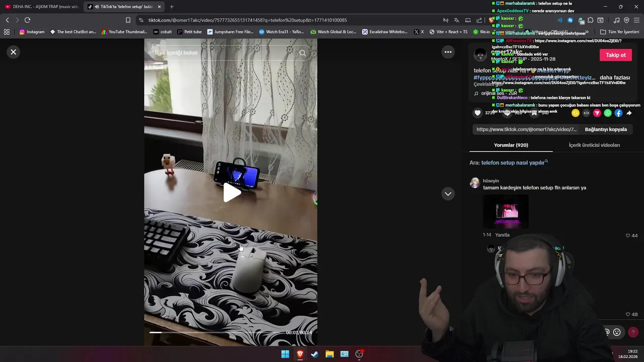644x362 pixels.
Task: Open hüseyin's commenter profile name
Action: pos(491,180)
